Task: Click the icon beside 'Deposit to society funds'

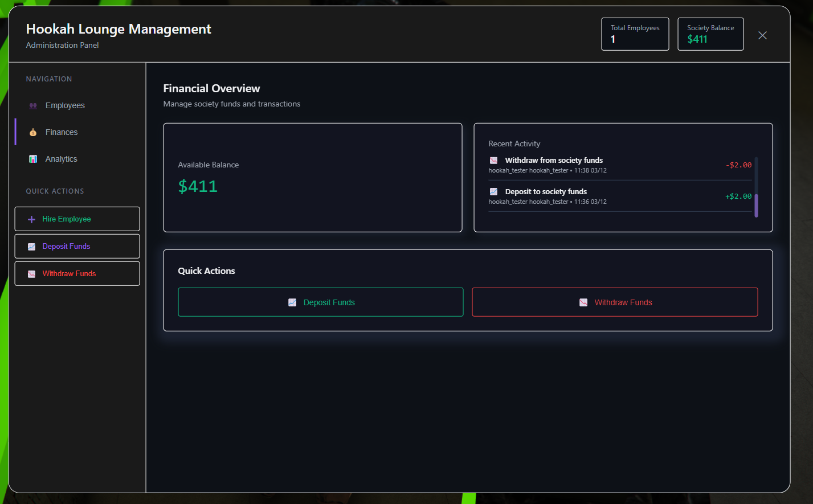Action: [x=493, y=192]
